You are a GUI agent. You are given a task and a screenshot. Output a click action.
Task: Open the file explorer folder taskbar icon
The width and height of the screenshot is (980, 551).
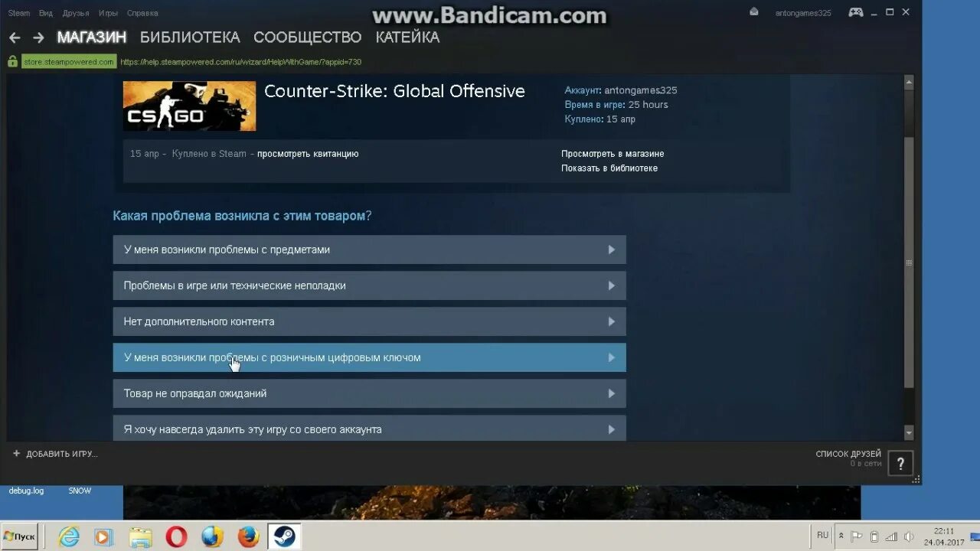tap(140, 536)
